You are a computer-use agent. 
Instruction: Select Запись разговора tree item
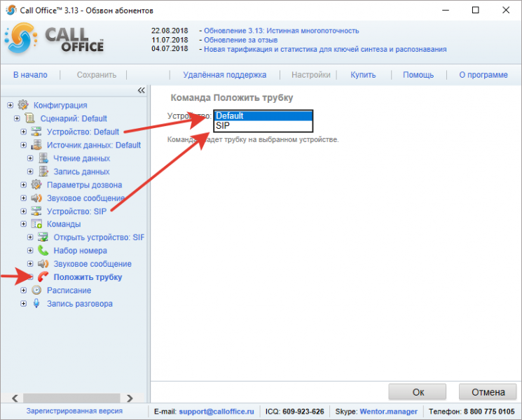point(80,304)
